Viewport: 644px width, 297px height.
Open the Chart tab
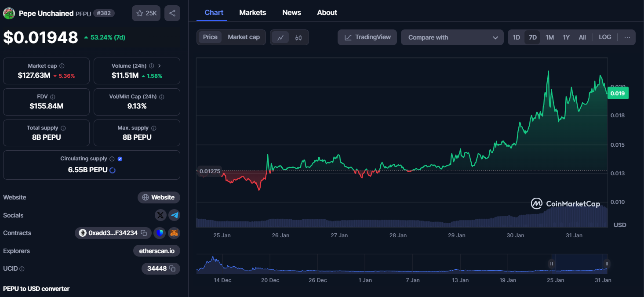(214, 13)
